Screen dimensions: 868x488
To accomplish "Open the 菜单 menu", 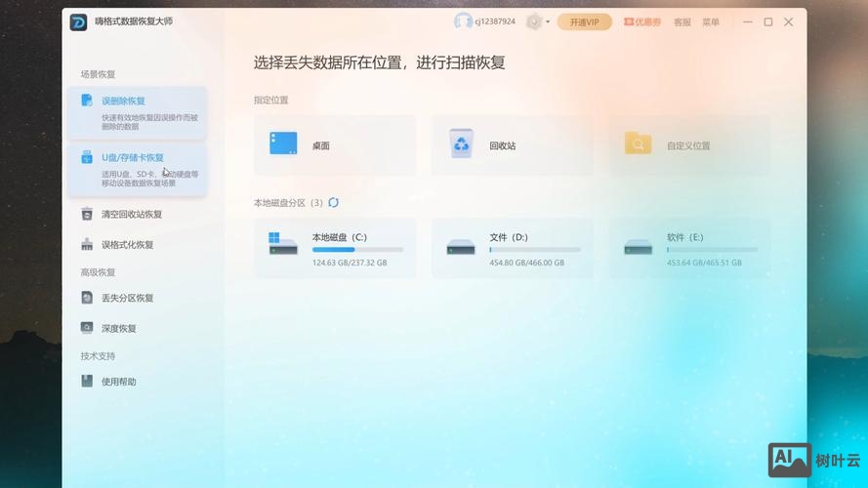I will pyautogui.click(x=711, y=22).
